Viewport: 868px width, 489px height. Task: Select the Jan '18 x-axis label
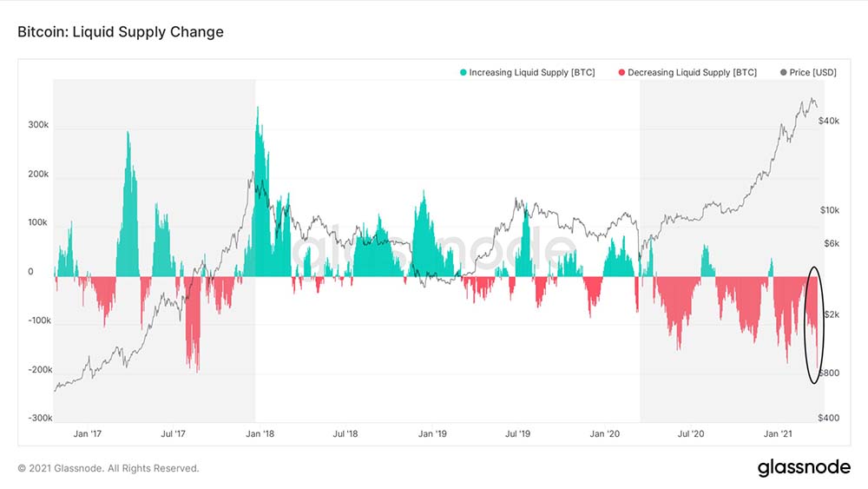260,433
